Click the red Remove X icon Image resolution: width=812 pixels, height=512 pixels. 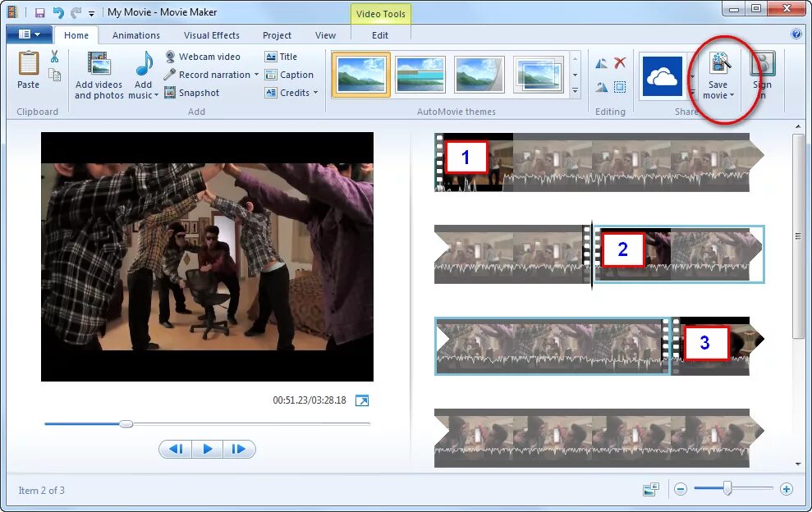[x=620, y=63]
